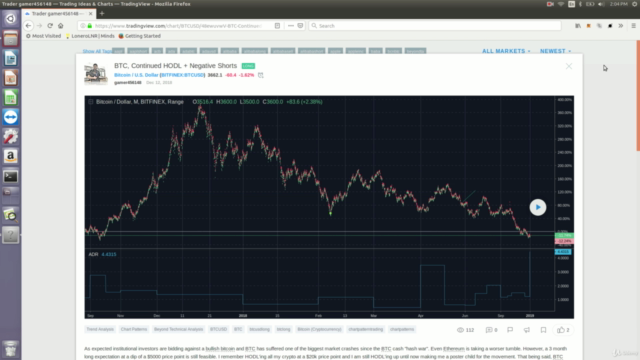The height and width of the screenshot is (360, 640).
Task: Open the browser home page
Action: [61, 26]
